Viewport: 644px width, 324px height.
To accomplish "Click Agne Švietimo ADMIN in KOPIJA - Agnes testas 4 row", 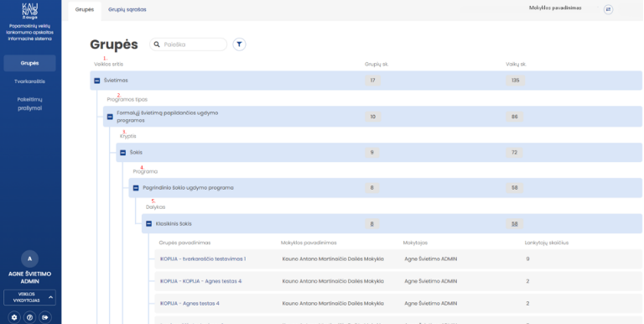I will point(431,304).
